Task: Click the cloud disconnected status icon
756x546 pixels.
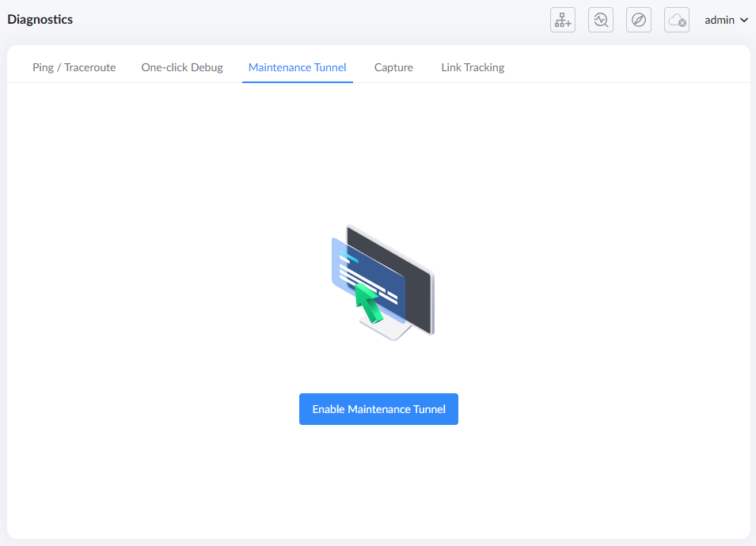Action: point(677,20)
